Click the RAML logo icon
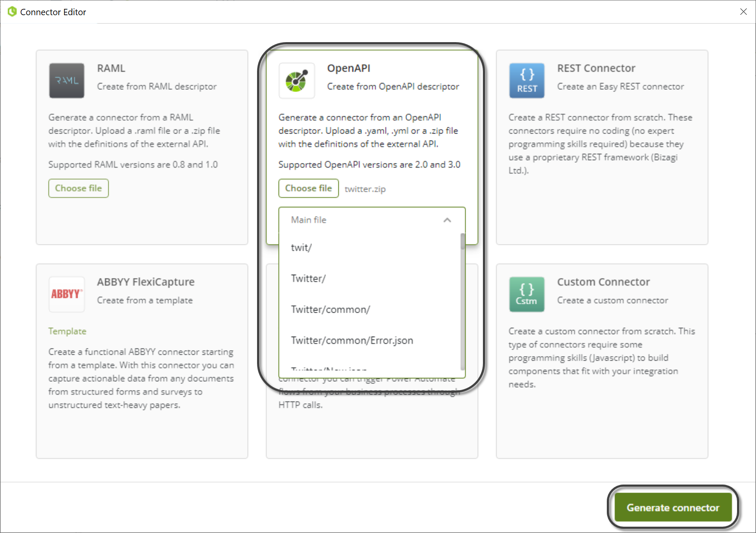 click(x=67, y=80)
